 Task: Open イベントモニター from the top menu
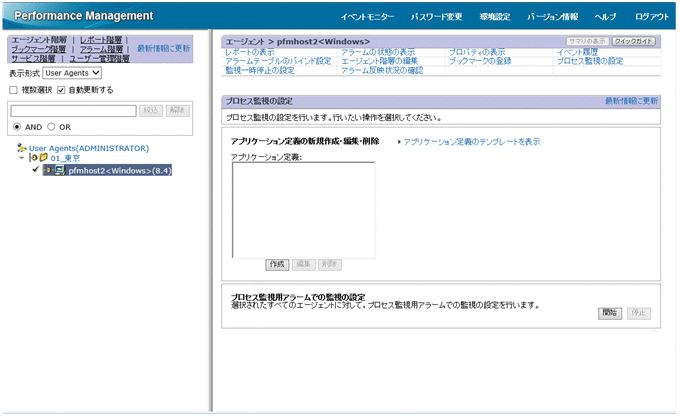point(367,17)
